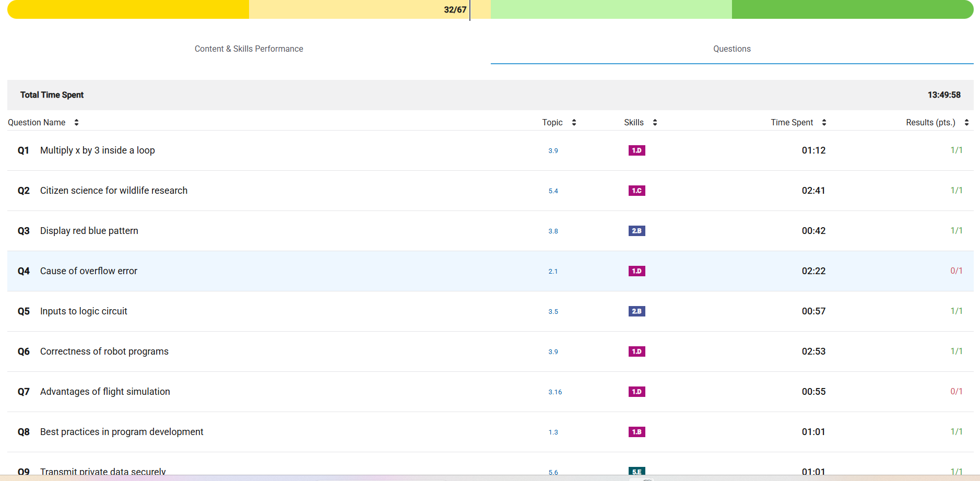
Task: Click the 1.D skill badge for Q1
Action: tap(636, 150)
